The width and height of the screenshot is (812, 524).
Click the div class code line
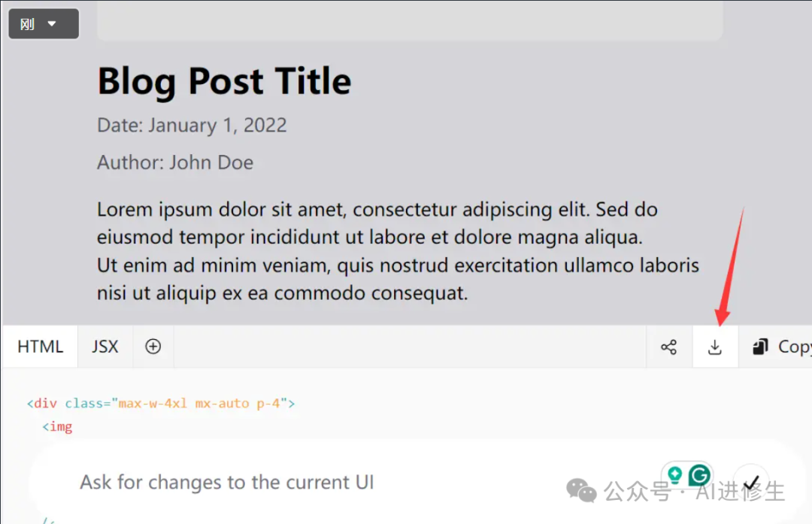point(161,403)
